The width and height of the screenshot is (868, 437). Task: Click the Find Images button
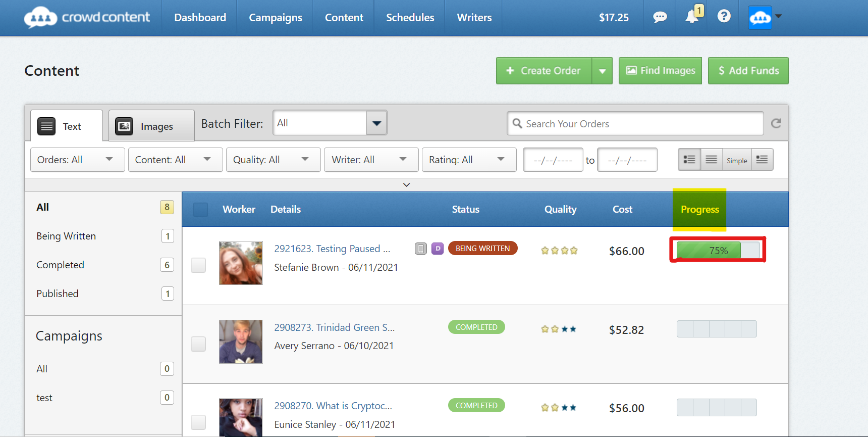tap(660, 71)
